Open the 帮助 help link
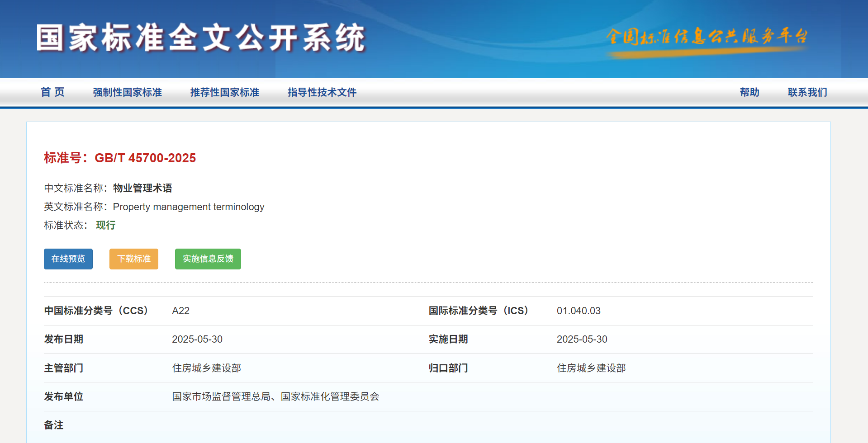The height and width of the screenshot is (443, 868). pos(749,92)
